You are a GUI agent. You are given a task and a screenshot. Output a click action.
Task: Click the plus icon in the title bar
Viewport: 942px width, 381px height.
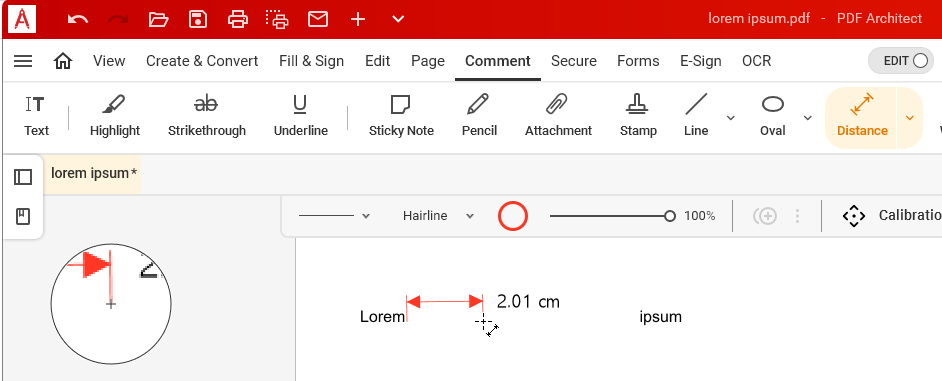pyautogui.click(x=358, y=19)
